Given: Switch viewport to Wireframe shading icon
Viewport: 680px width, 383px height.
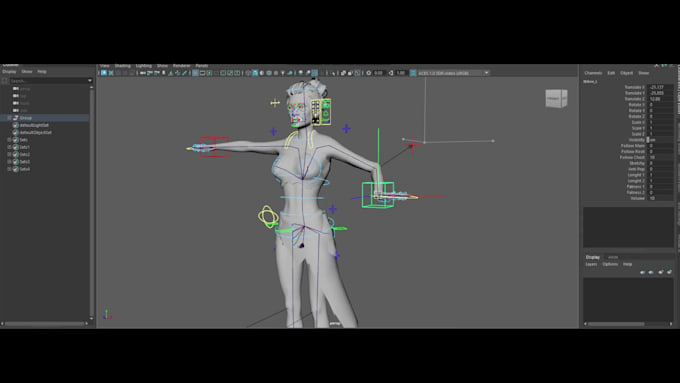Looking at the screenshot, I should (248, 73).
